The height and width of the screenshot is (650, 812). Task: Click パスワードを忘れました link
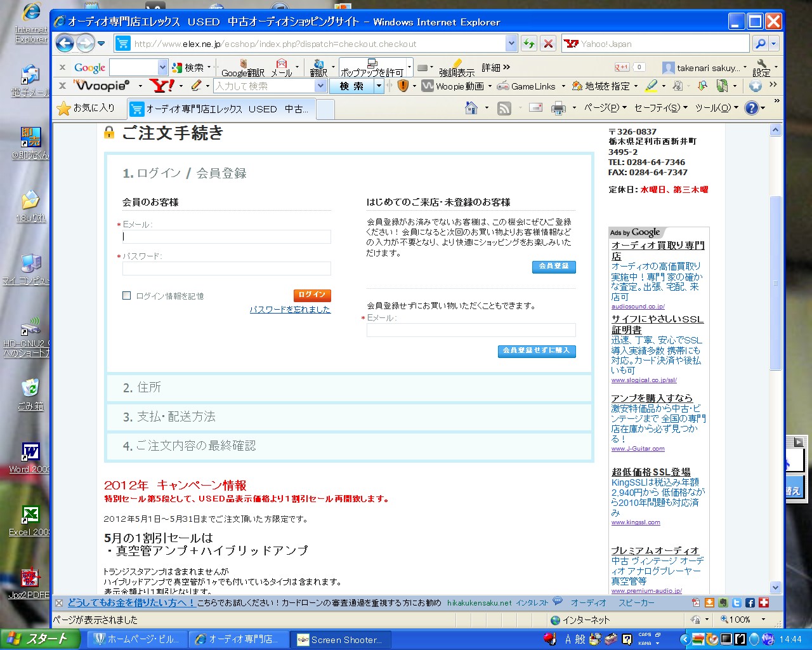[x=290, y=310]
